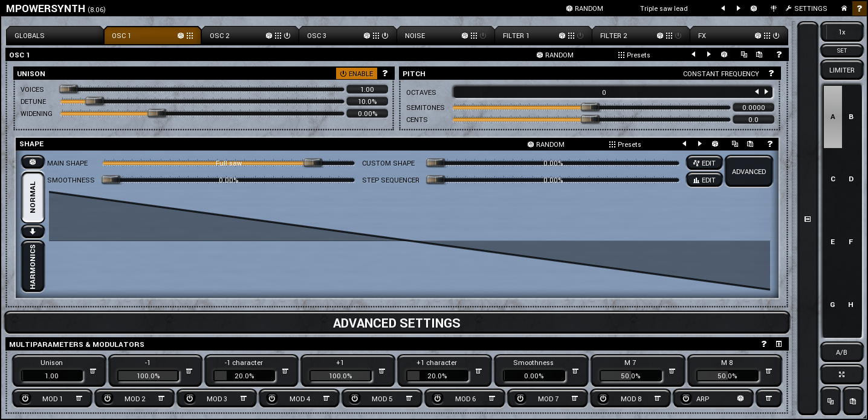Viewport: 868px width, 420px height.
Task: Click CONSTANT FREQUENCY option in PITCH
Action: click(x=721, y=73)
